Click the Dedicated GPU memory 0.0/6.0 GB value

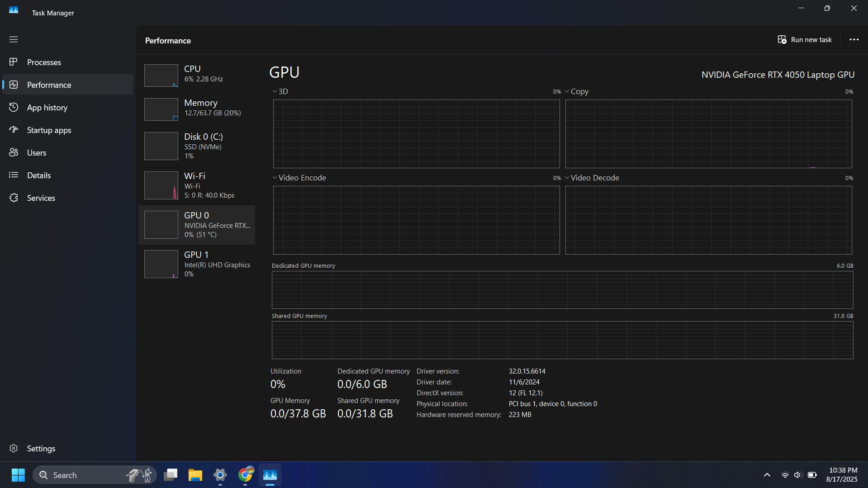point(362,384)
